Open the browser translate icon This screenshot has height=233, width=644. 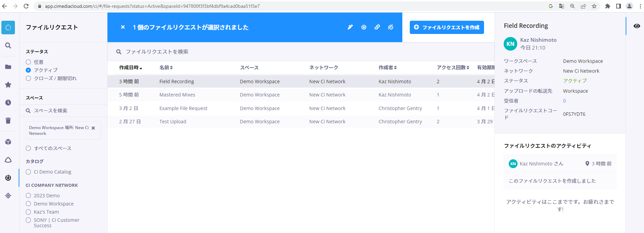[562, 6]
